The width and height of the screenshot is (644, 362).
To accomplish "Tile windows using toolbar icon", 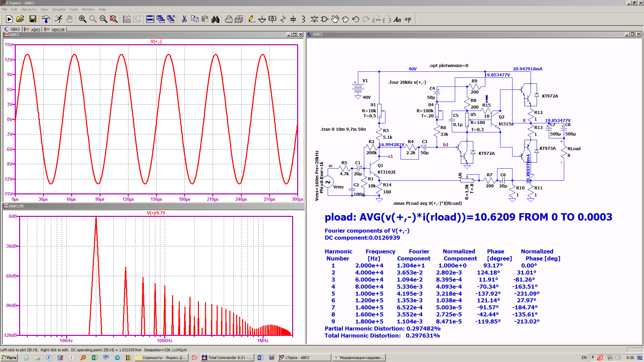I will [150, 19].
